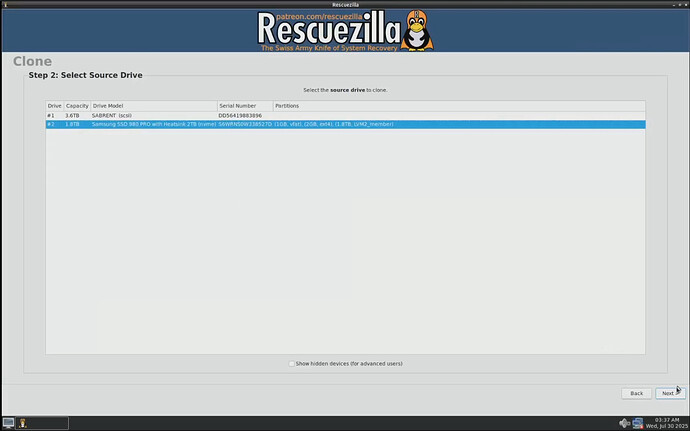
Task: Enable Show hidden devices checkbox
Action: click(291, 364)
